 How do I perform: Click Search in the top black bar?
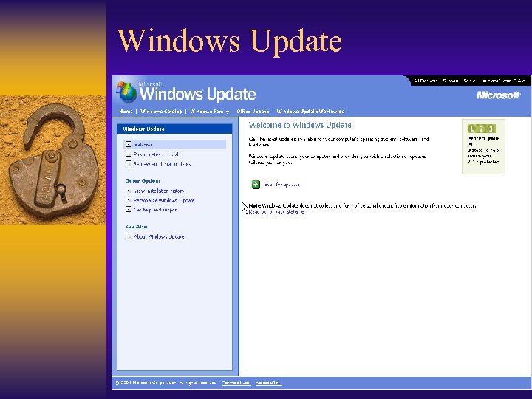coord(471,81)
